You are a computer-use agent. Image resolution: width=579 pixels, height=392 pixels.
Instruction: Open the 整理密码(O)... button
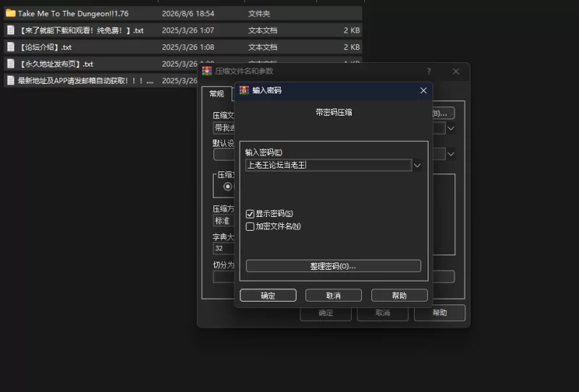334,266
